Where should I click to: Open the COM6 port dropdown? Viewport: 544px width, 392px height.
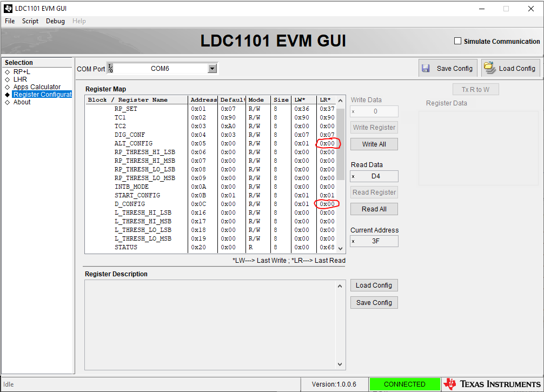tap(212, 68)
